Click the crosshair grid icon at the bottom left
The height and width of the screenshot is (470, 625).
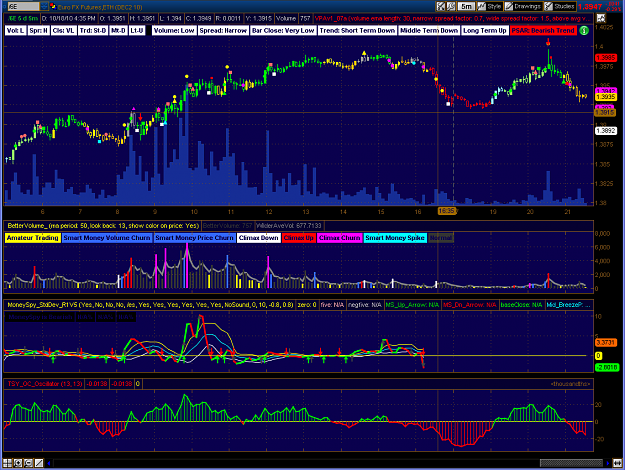coord(8,463)
